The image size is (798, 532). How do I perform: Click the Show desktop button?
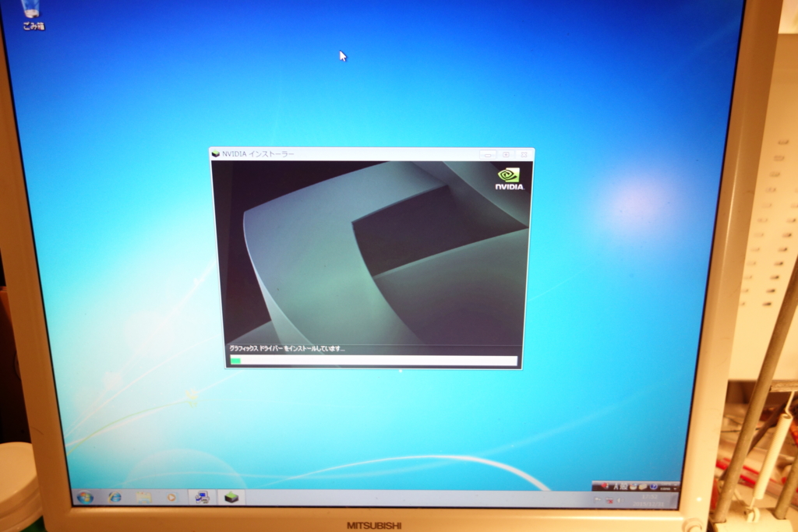coord(673,501)
